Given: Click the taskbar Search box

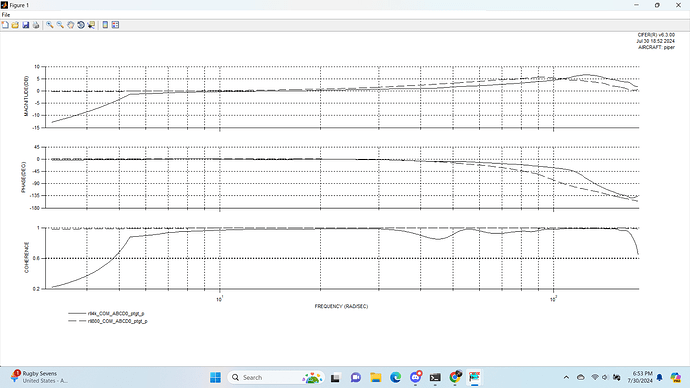Looking at the screenshot, I should pyautogui.click(x=276, y=377).
